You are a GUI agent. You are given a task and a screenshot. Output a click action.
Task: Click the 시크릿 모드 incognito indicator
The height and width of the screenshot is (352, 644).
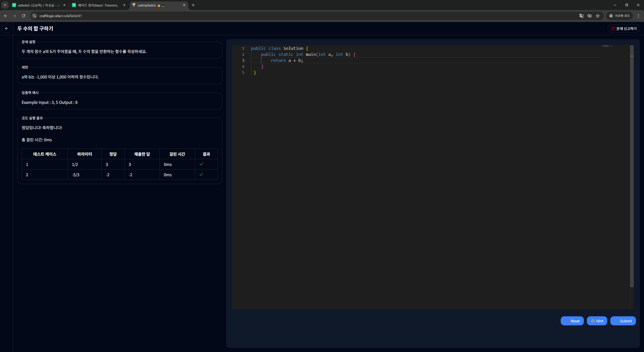[x=619, y=16]
